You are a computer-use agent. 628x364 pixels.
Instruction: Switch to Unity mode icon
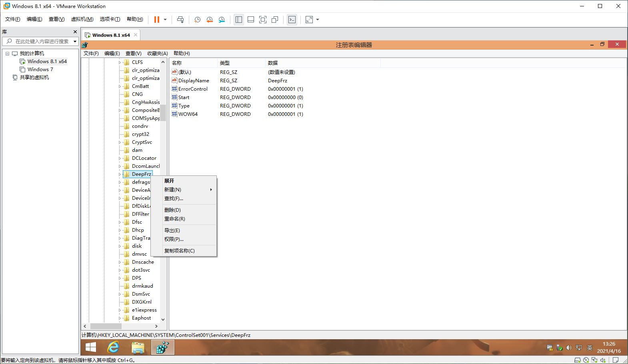point(275,20)
